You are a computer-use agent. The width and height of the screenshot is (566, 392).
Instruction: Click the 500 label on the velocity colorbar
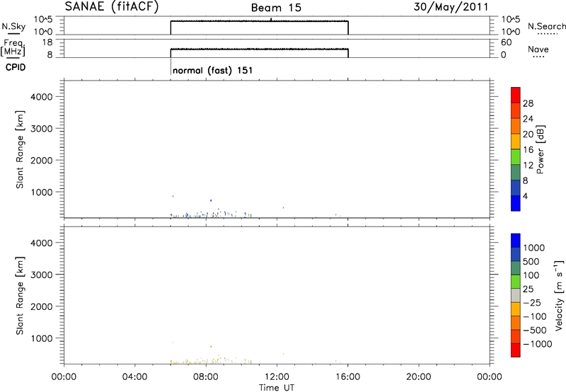pos(532,262)
